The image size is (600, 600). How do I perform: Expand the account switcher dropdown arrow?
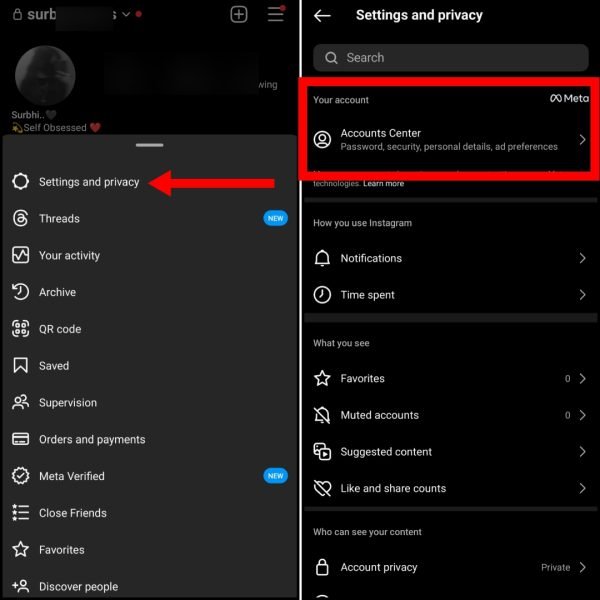point(126,15)
